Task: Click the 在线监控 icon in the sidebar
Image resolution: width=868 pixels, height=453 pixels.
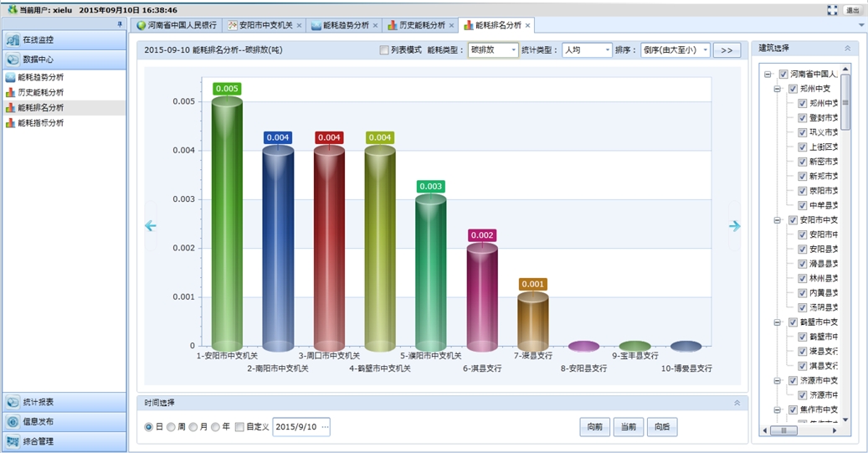Action: [13, 40]
